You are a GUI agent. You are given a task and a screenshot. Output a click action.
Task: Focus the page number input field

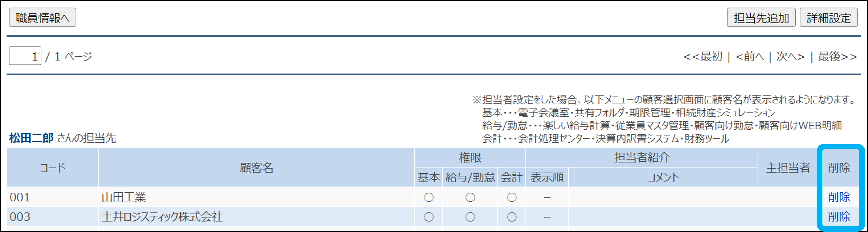25,56
